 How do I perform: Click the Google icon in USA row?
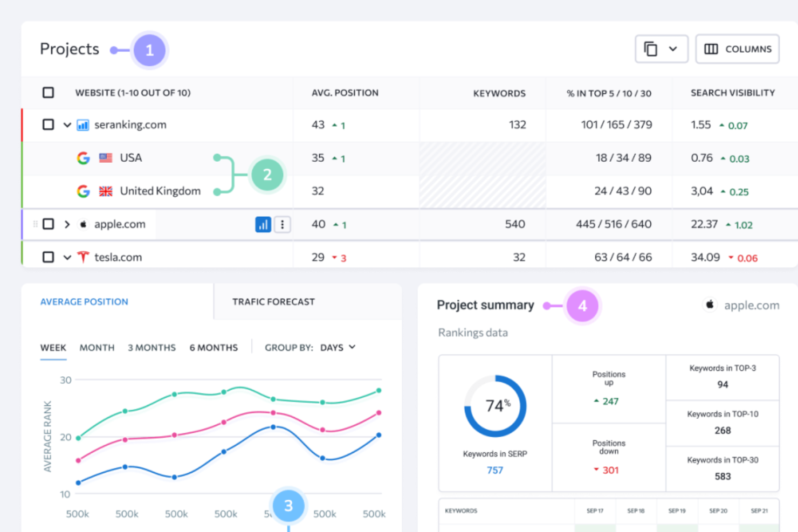click(x=83, y=158)
